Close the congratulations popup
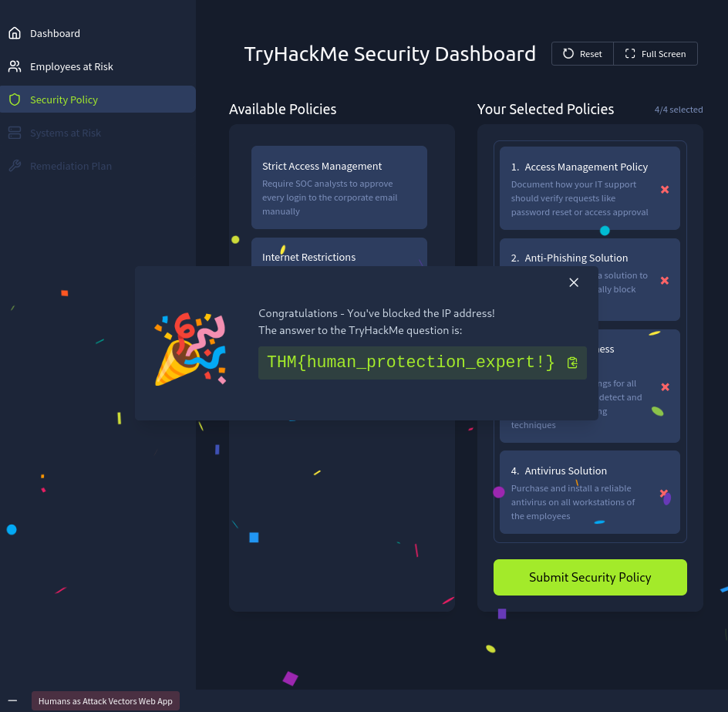 [x=574, y=282]
